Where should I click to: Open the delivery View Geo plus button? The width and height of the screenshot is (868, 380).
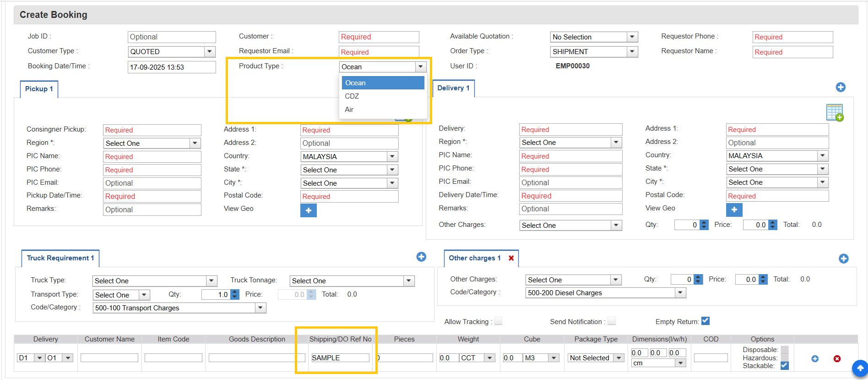[x=734, y=209]
